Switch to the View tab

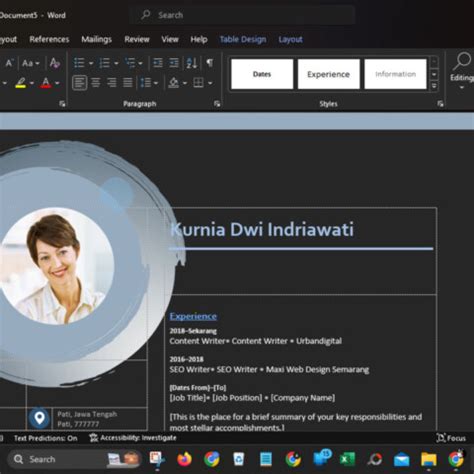click(170, 39)
